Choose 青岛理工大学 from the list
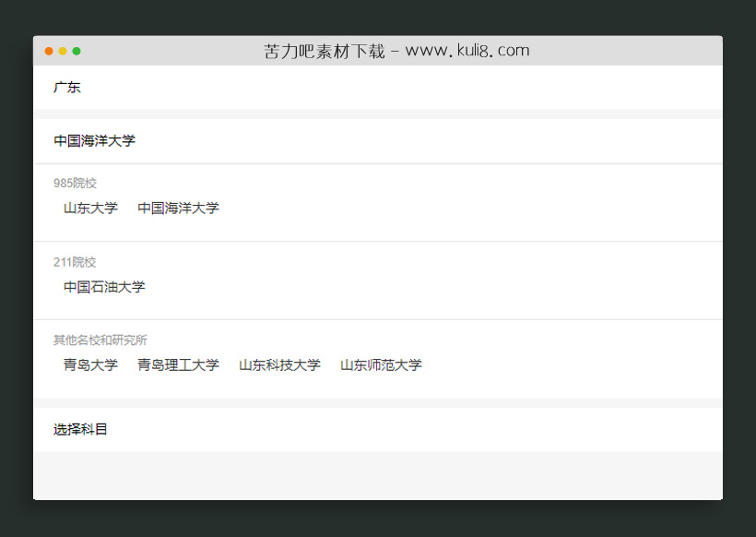 [x=178, y=365]
